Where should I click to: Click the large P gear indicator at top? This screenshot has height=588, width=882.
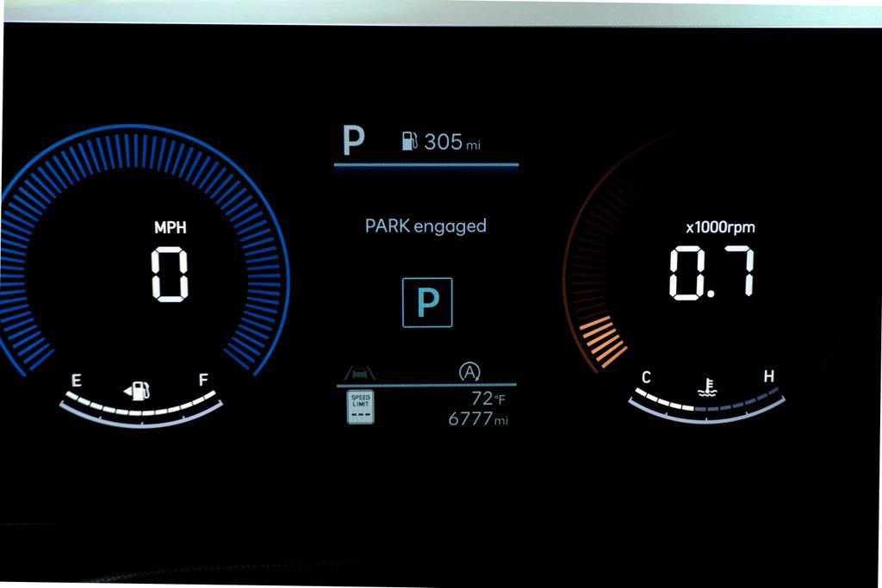(x=354, y=140)
